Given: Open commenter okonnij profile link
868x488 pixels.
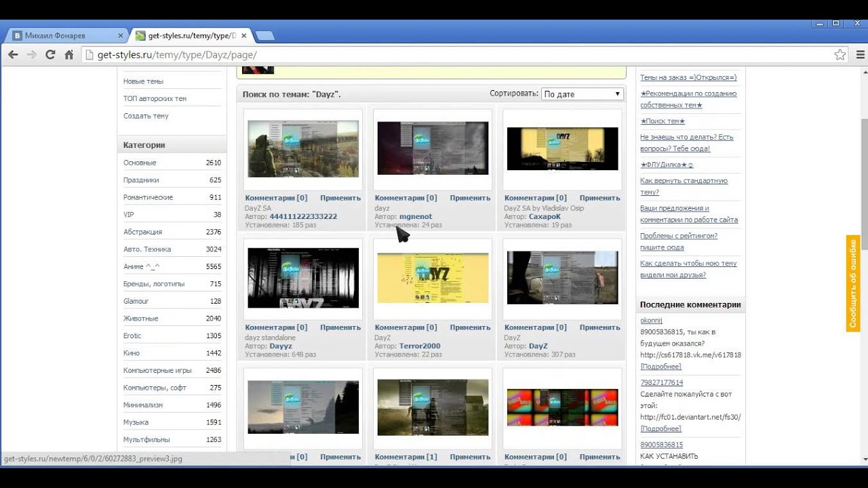Looking at the screenshot, I should point(651,321).
